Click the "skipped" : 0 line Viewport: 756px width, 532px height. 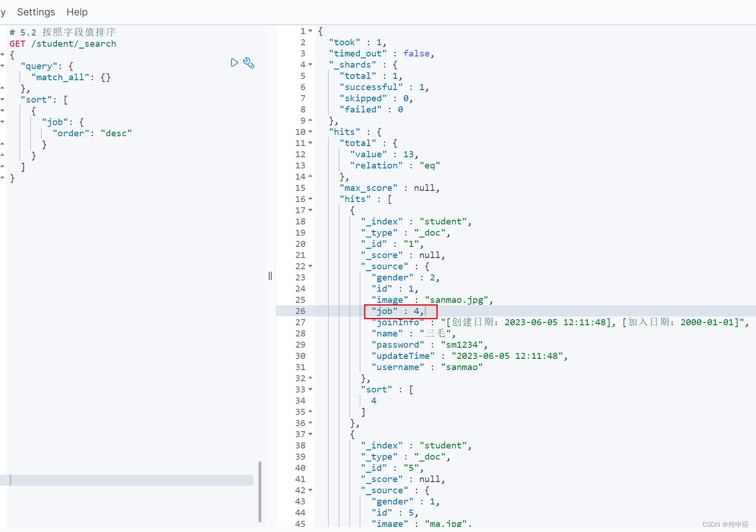coord(376,98)
